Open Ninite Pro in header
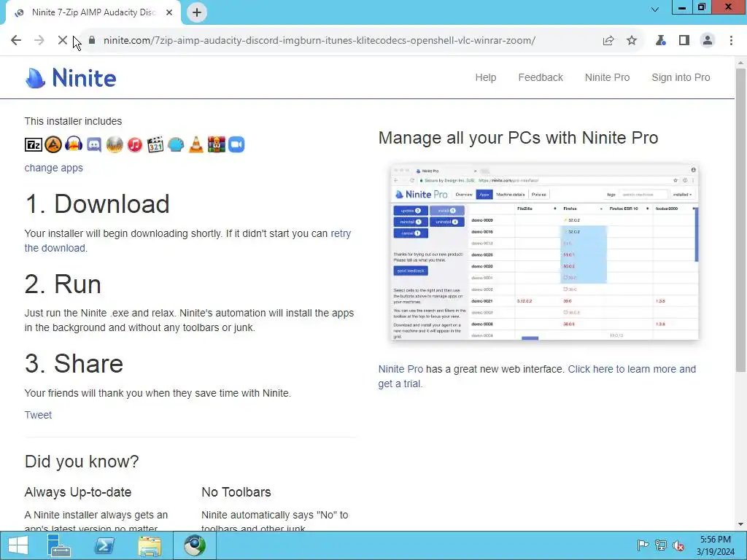 (607, 77)
